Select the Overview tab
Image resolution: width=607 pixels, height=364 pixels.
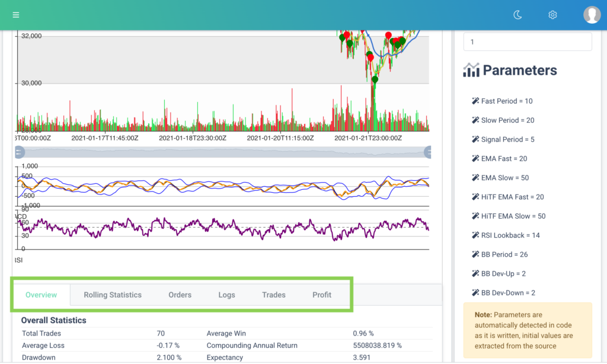41,295
